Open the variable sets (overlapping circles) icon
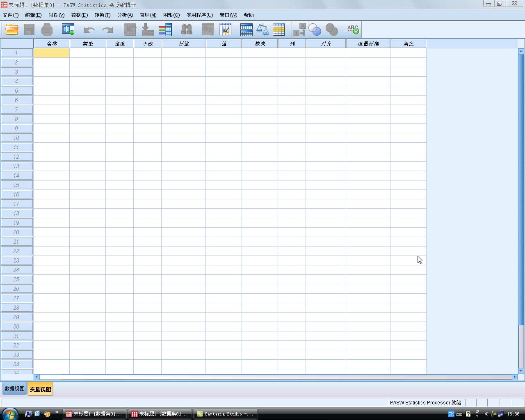The width and height of the screenshot is (525, 420). pyautogui.click(x=315, y=29)
